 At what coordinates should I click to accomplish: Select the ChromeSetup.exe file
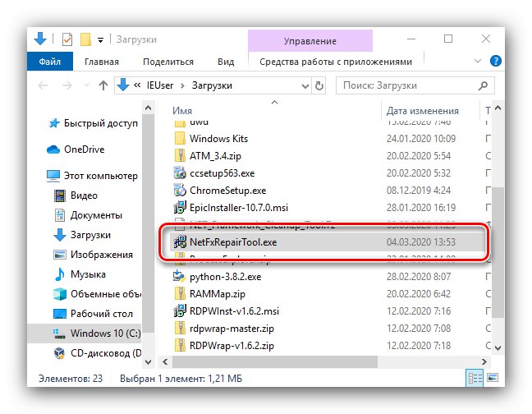pos(227,191)
